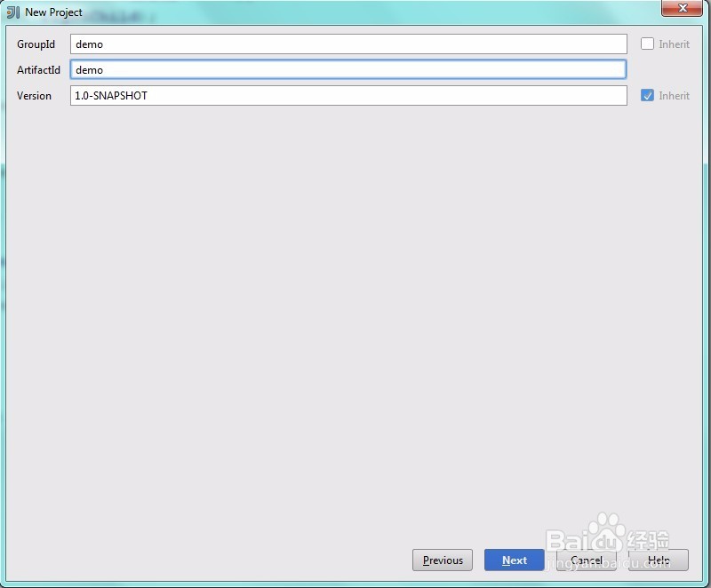Screen dimensions: 711x588
Task: Click Previous to go back
Action: click(442, 560)
